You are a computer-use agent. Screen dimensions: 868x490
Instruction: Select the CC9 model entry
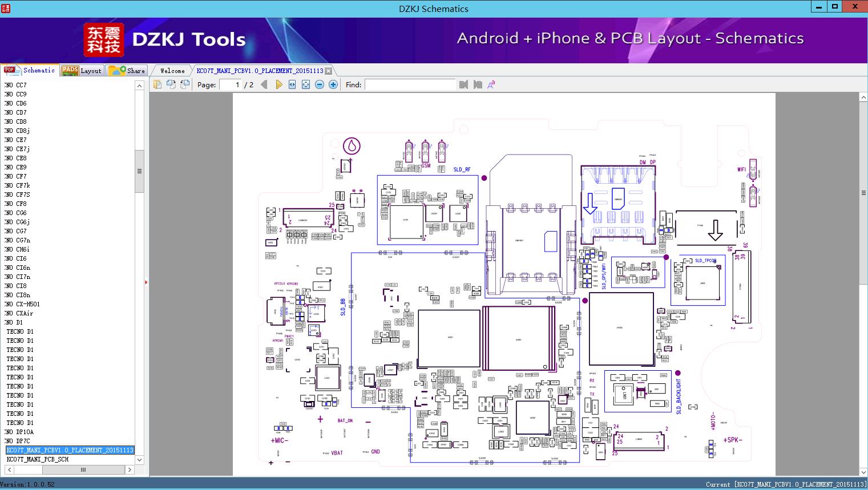tap(16, 94)
